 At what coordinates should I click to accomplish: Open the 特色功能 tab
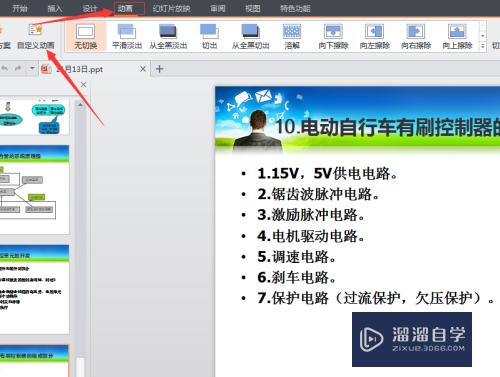click(295, 8)
